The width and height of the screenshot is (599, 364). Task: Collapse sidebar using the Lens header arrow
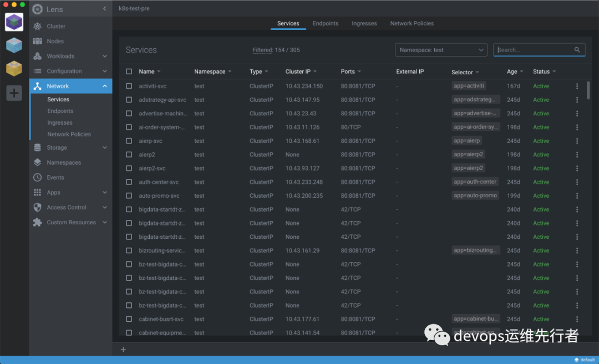point(105,9)
